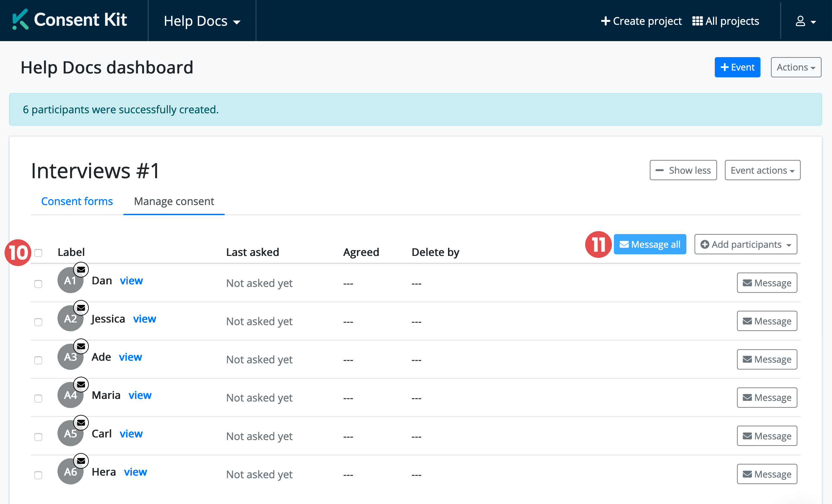Click Carl's A5 avatar badge
Viewport: 832px width, 504px height.
point(70,434)
